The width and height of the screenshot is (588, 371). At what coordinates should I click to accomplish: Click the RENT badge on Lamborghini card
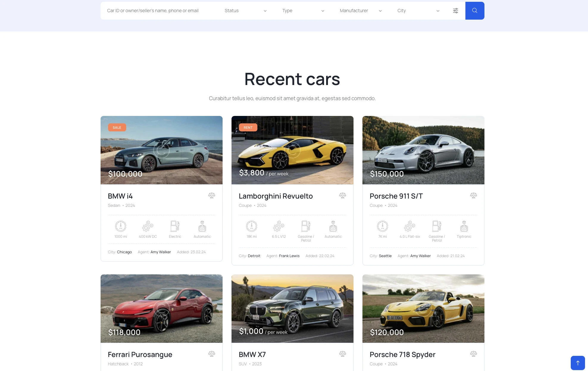coord(248,128)
